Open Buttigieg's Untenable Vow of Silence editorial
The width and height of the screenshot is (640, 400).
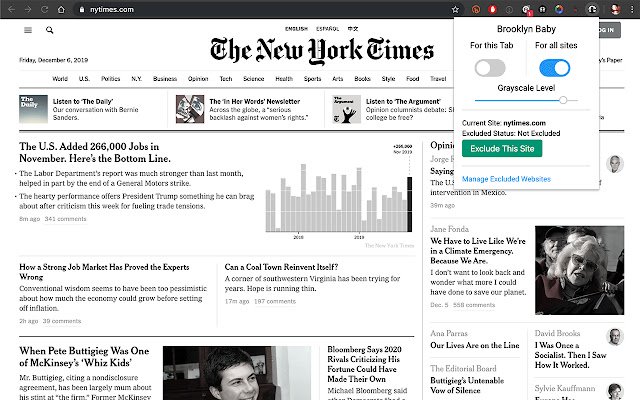pyautogui.click(x=467, y=385)
